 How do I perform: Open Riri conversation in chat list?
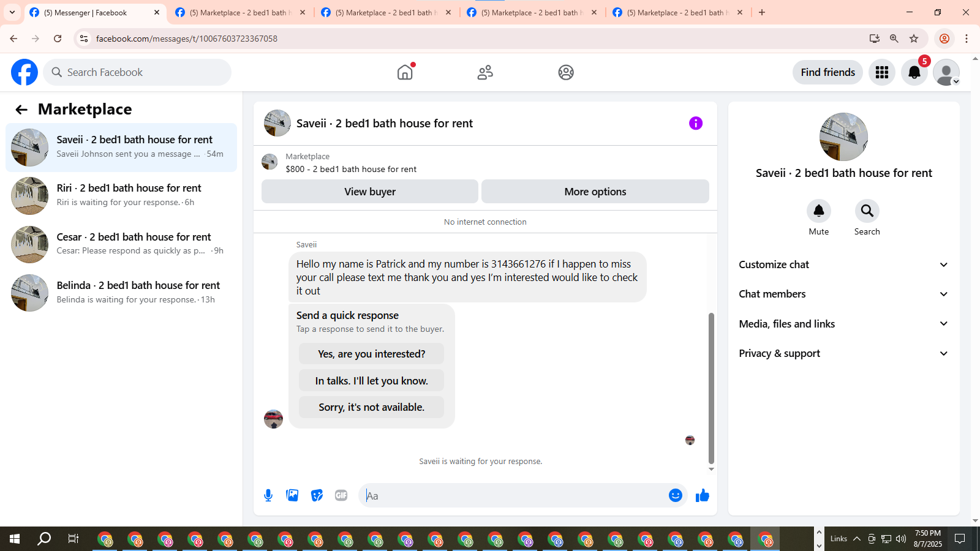tap(121, 196)
